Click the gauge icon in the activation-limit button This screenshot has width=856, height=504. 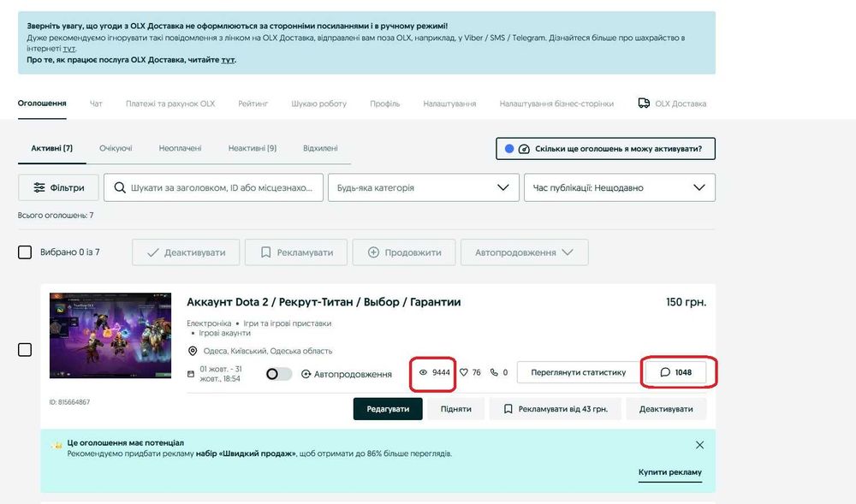524,148
